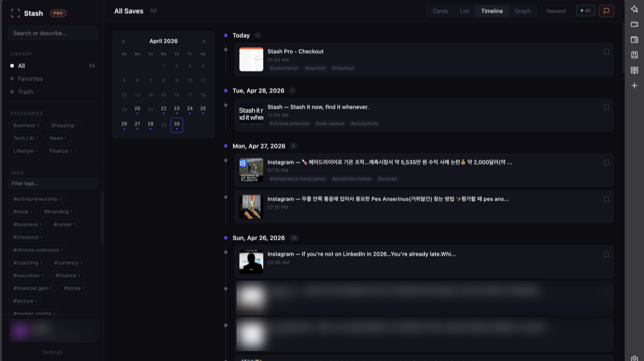Select April 22 in calendar
Viewport: 644px width, 361px height.
point(164,109)
